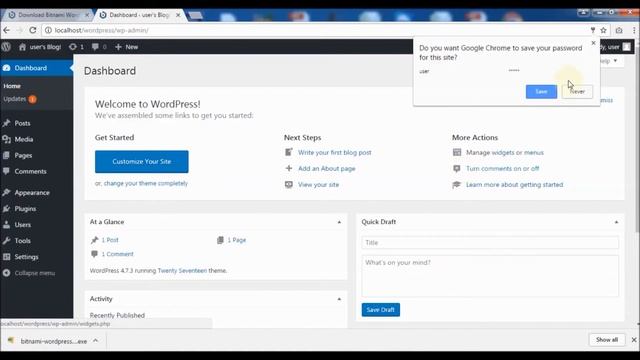Click the browser back arrow

[7, 30]
